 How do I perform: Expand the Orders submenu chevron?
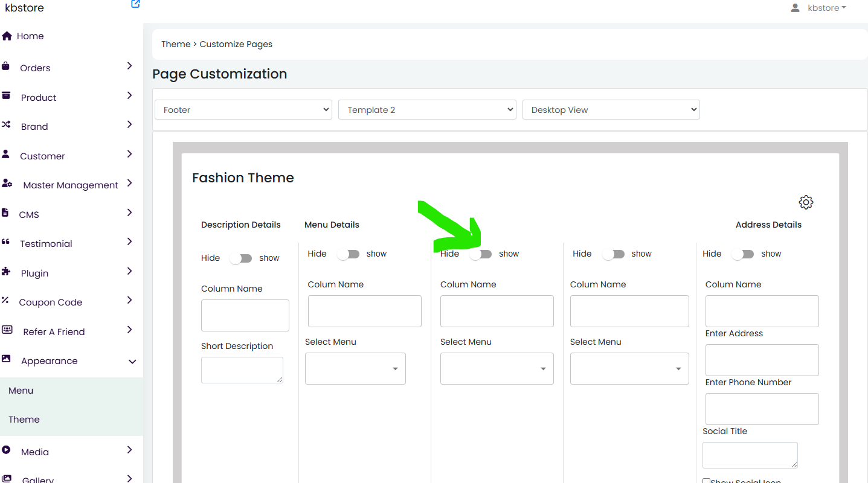(129, 66)
